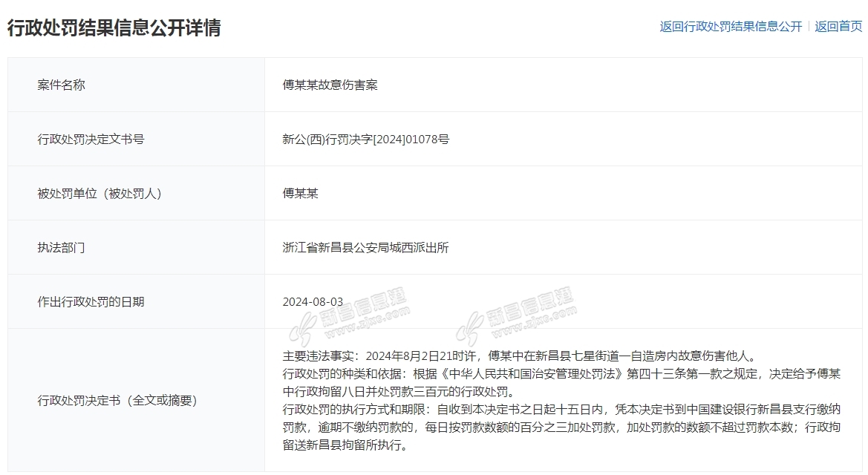Select the 被处罚单位（被处罚人） label
Screen dimensions: 868x475
click(x=99, y=193)
